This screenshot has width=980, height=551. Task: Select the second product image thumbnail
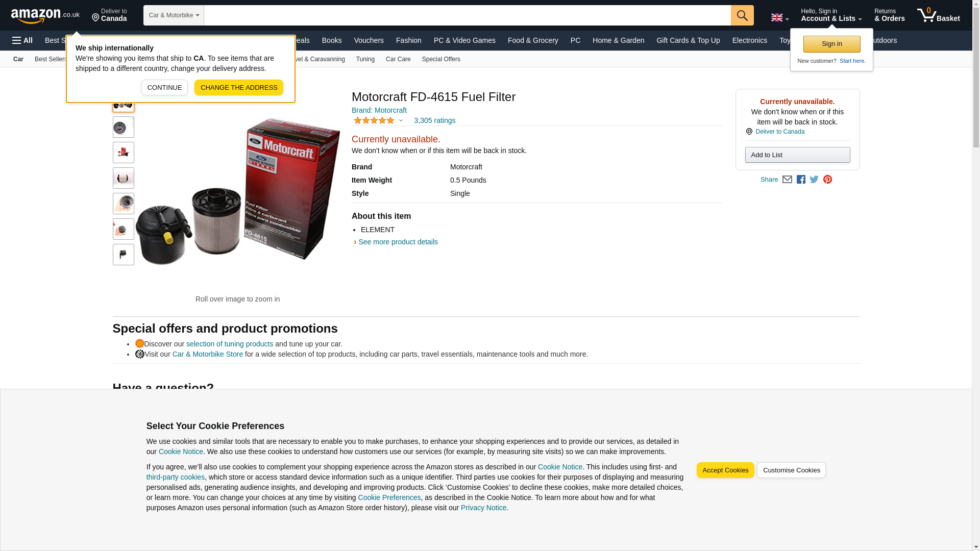coord(124,127)
